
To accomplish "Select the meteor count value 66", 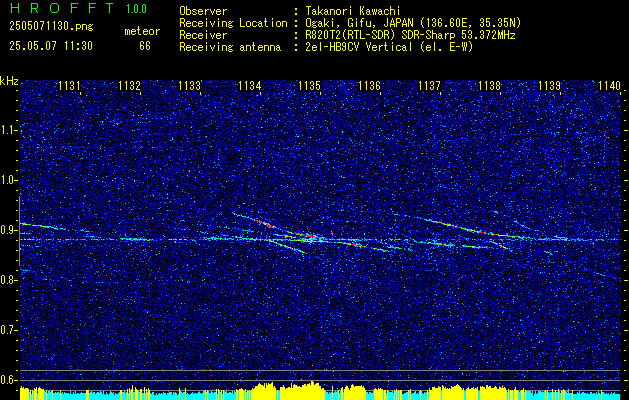I will (145, 46).
